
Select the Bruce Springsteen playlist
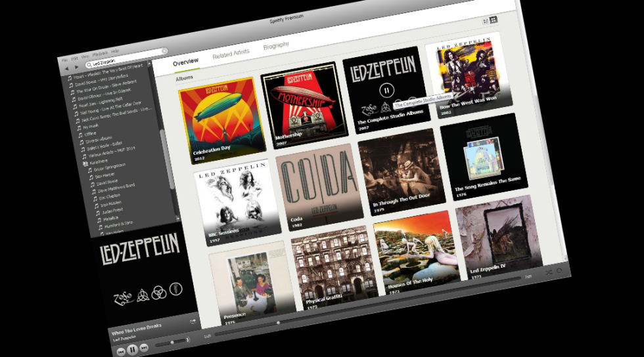tap(109, 168)
